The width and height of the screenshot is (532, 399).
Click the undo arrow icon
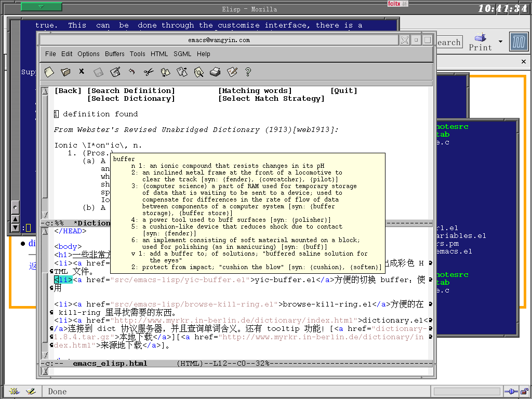tap(132, 72)
